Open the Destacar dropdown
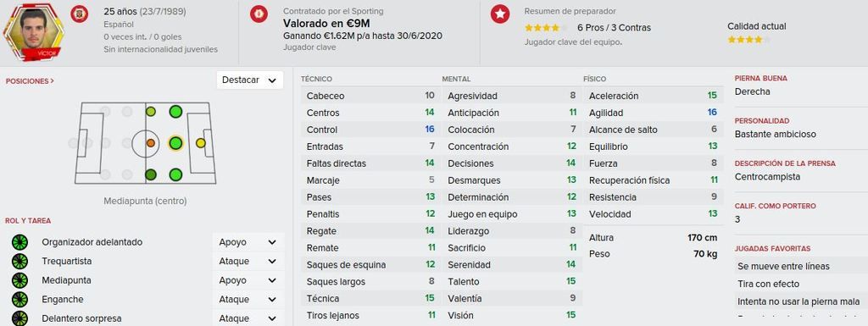The image size is (868, 326). coord(250,80)
